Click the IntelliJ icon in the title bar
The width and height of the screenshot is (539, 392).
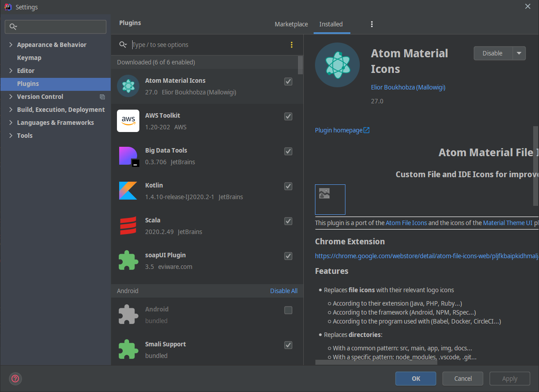(x=8, y=7)
